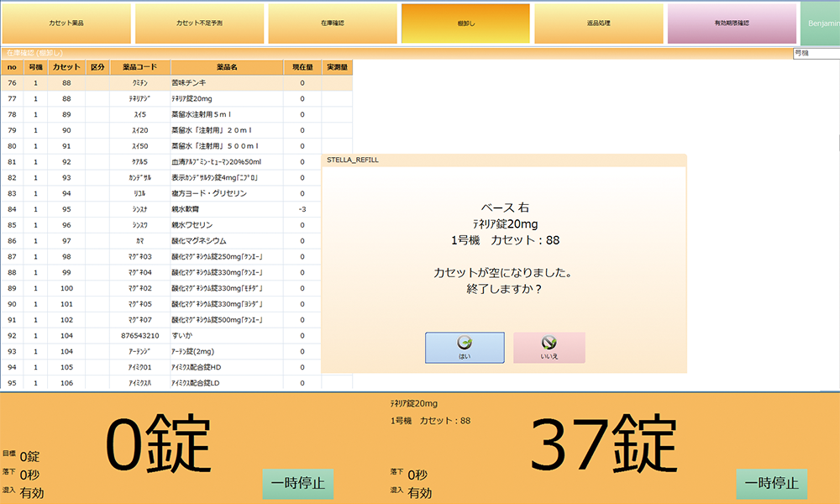Click the Benjamin user button
The image size is (840, 504).
(x=820, y=24)
